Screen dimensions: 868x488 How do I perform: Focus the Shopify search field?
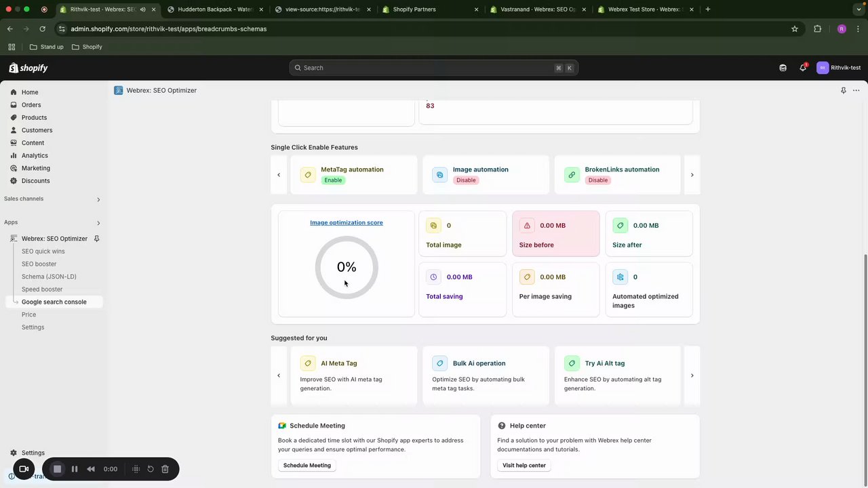(x=433, y=68)
